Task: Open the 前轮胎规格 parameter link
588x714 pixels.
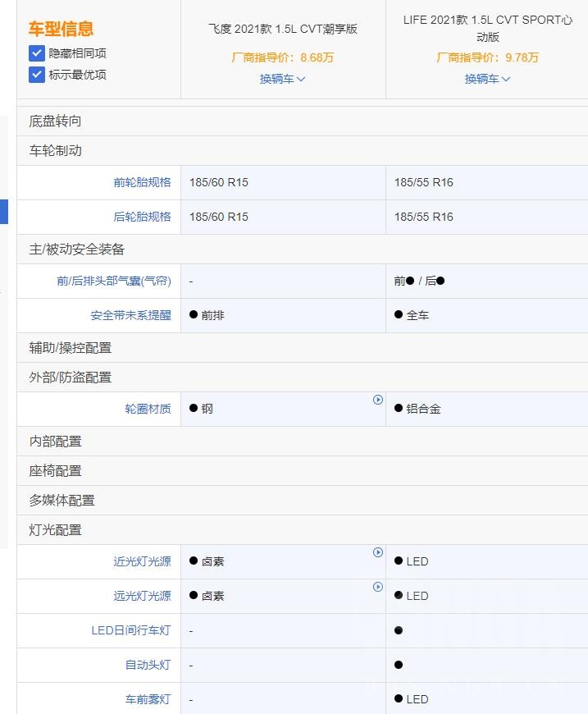Action: pos(142,182)
